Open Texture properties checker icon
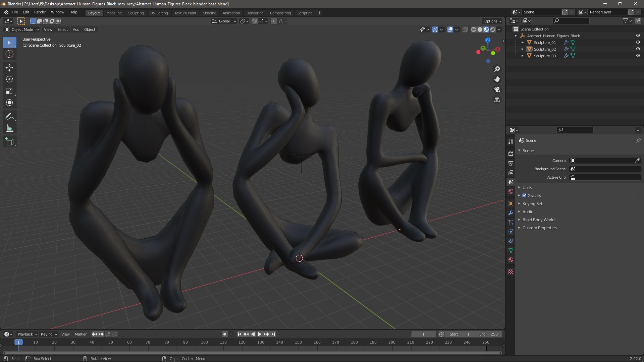Image resolution: width=644 pixels, height=362 pixels. [x=511, y=272]
